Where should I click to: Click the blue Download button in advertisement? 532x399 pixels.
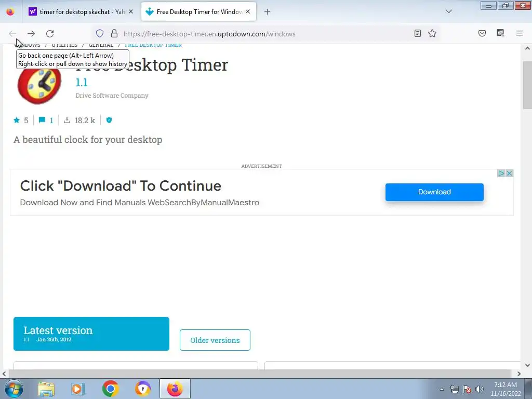(x=434, y=192)
